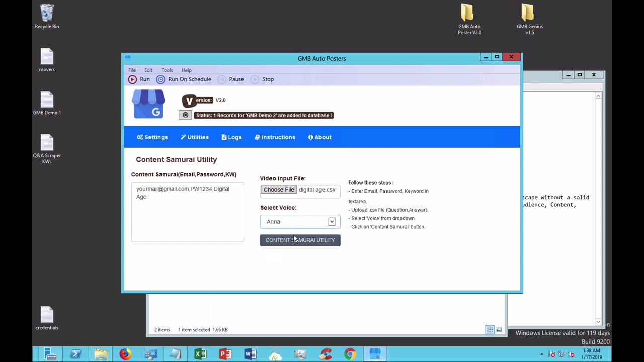The image size is (644, 362).
Task: Open File Explorer from the taskbar
Action: pos(101,354)
